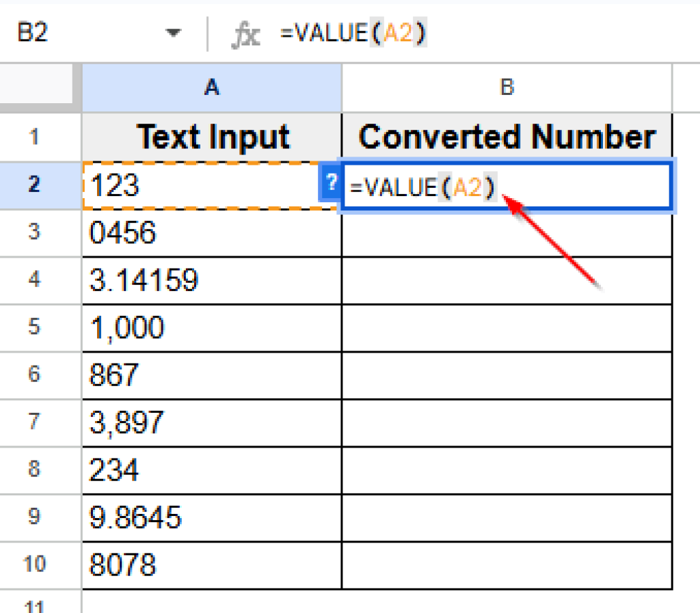The height and width of the screenshot is (613, 700).
Task: Click the blue question mark help icon
Action: tap(330, 183)
